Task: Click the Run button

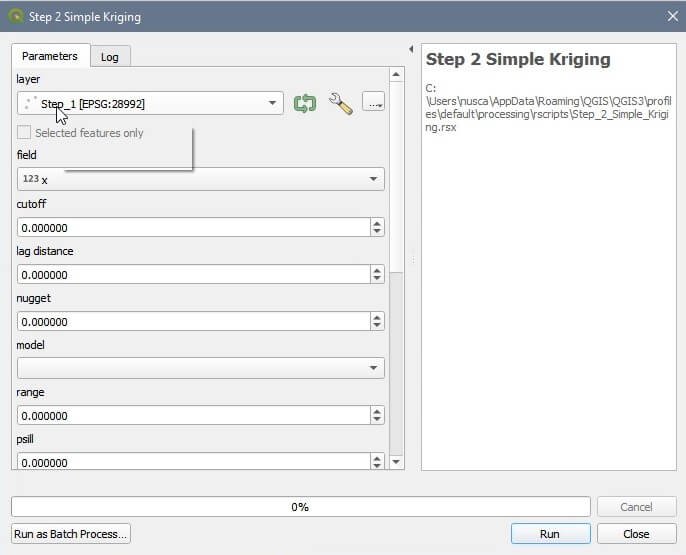Action: click(x=550, y=534)
